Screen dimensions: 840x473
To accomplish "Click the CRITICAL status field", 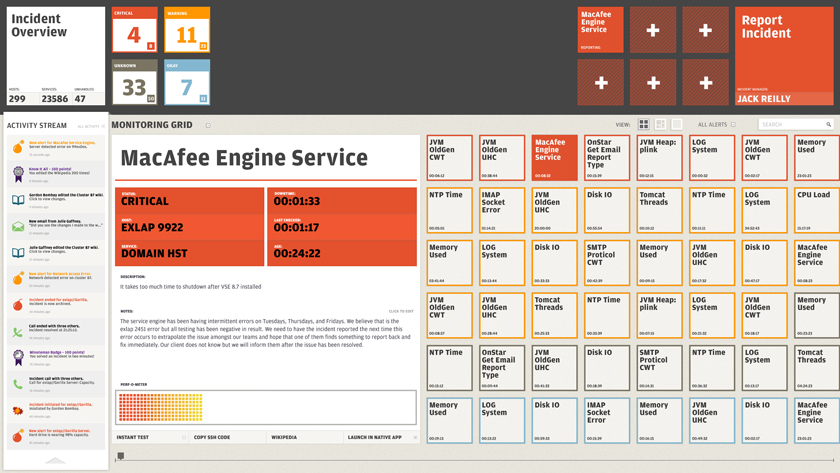I will point(189,201).
